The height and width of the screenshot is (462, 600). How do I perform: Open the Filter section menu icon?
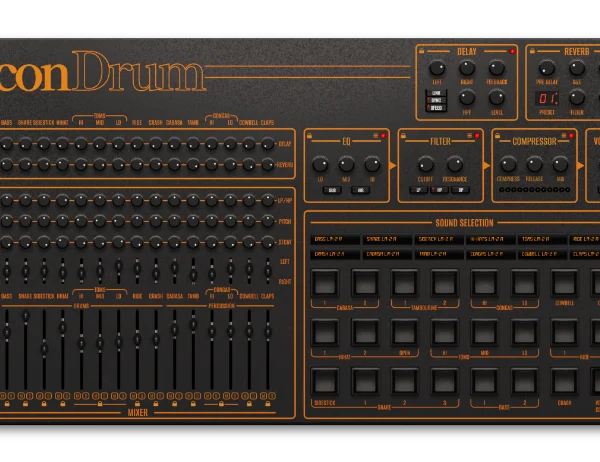click(x=470, y=135)
